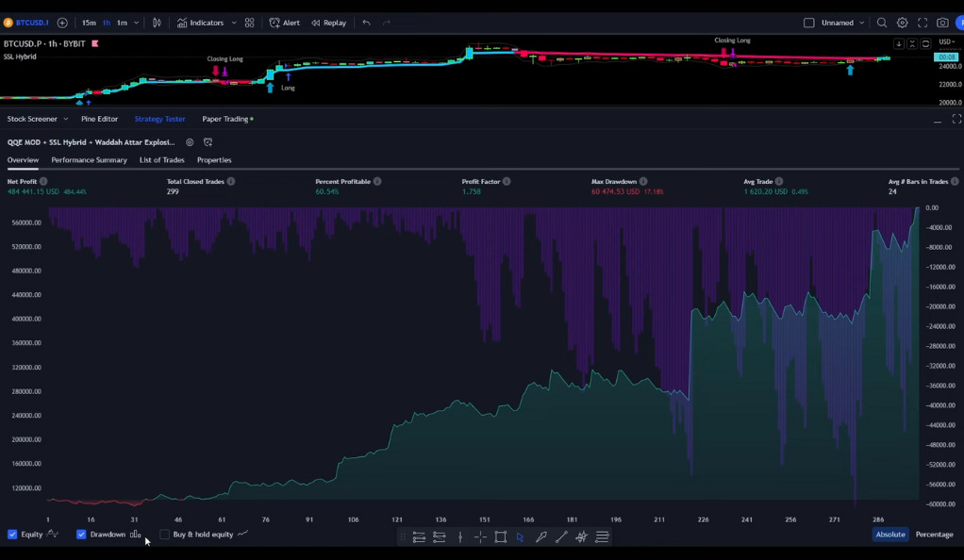Open the Performance Summary tab
Viewport: 964px width, 560px height.
click(x=90, y=160)
